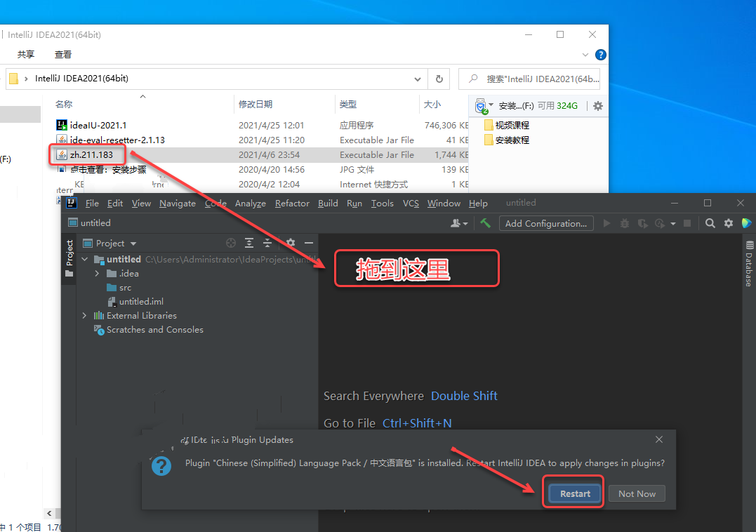Click the gear icon in the Explorer side panel

click(x=598, y=105)
